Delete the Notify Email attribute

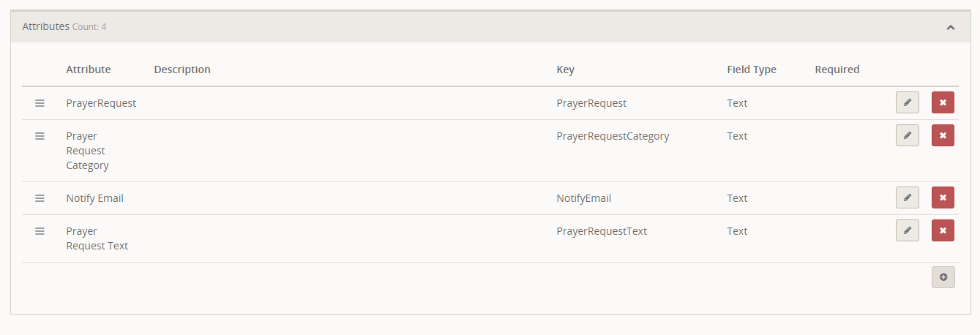click(x=943, y=197)
